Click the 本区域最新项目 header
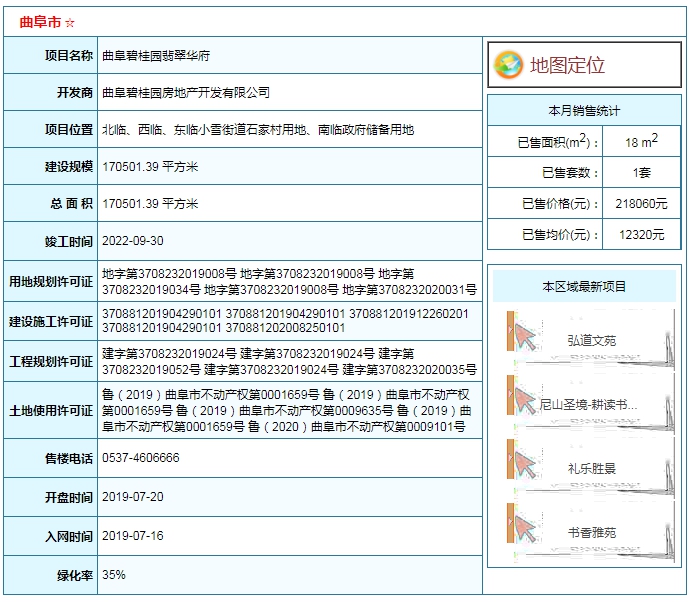 coord(584,287)
